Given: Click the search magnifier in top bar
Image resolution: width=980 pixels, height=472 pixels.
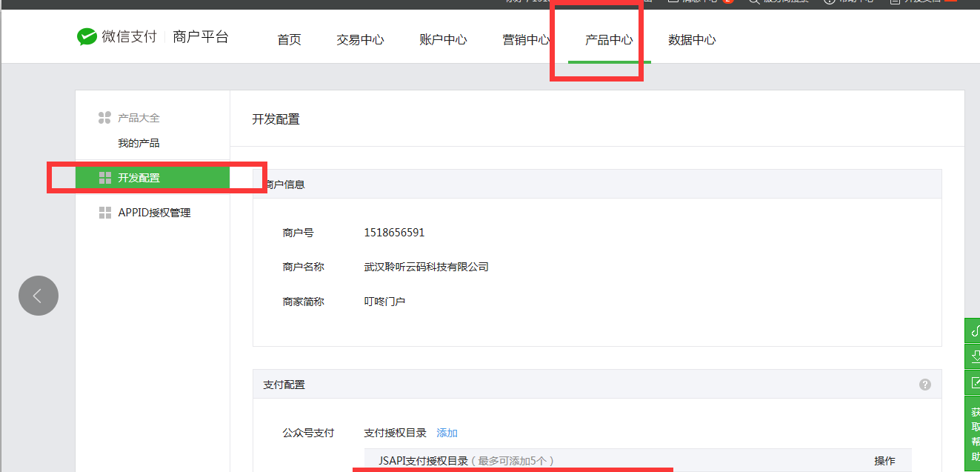Looking at the screenshot, I should (753, 2).
